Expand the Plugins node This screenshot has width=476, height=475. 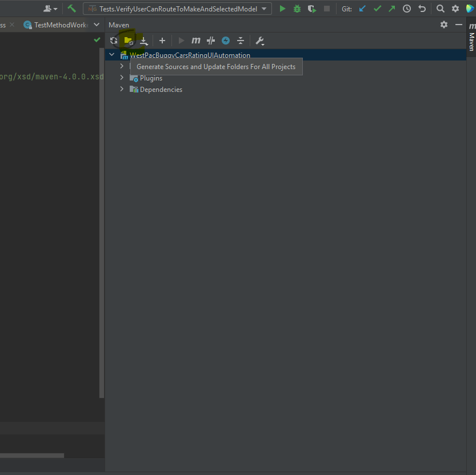[x=122, y=78]
